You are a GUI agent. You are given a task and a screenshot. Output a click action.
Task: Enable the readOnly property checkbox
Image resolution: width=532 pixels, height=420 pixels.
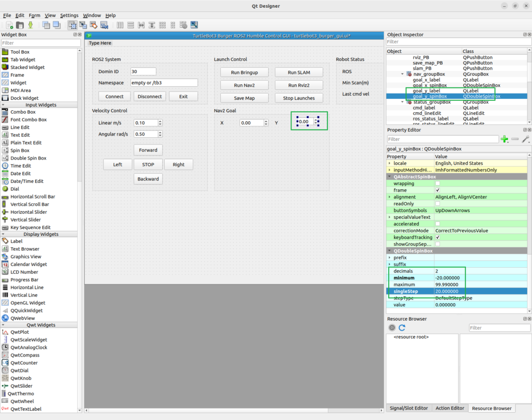click(437, 204)
